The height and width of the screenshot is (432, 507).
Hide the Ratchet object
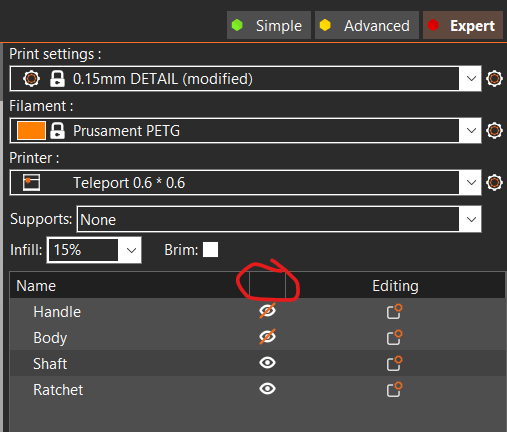267,389
